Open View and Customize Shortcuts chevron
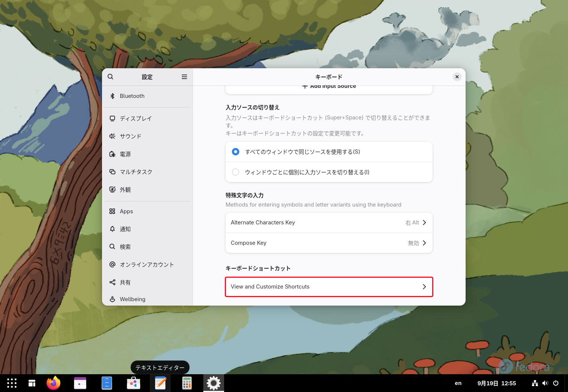Screen dimensions: 568x392 (x=424, y=287)
